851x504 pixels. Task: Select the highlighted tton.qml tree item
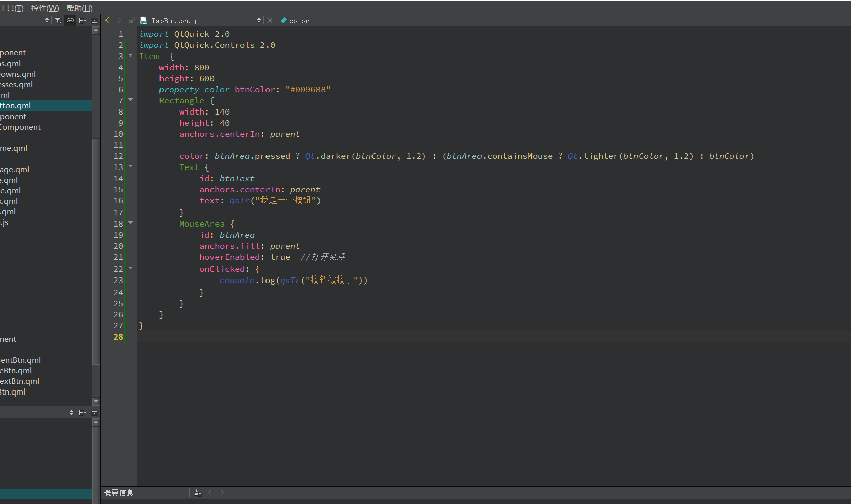(46, 105)
